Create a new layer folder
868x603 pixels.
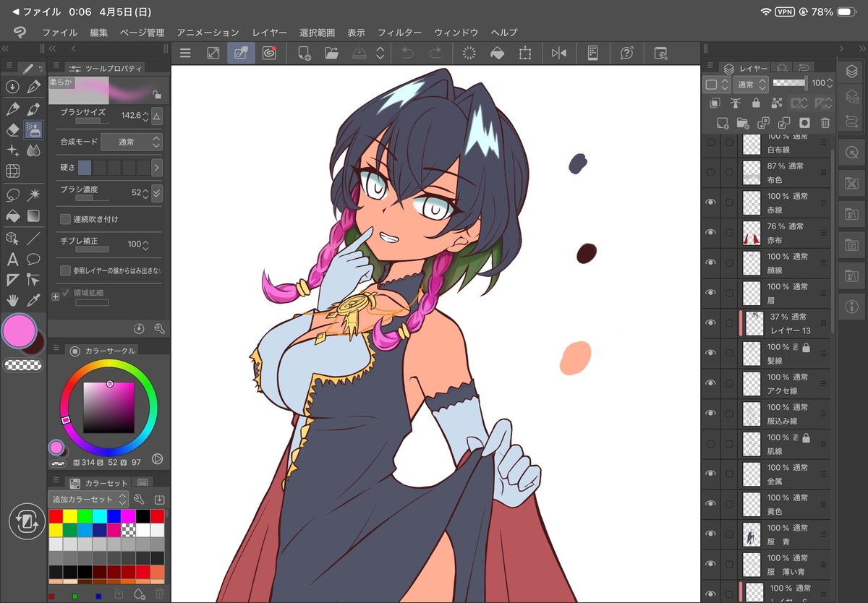tap(742, 123)
